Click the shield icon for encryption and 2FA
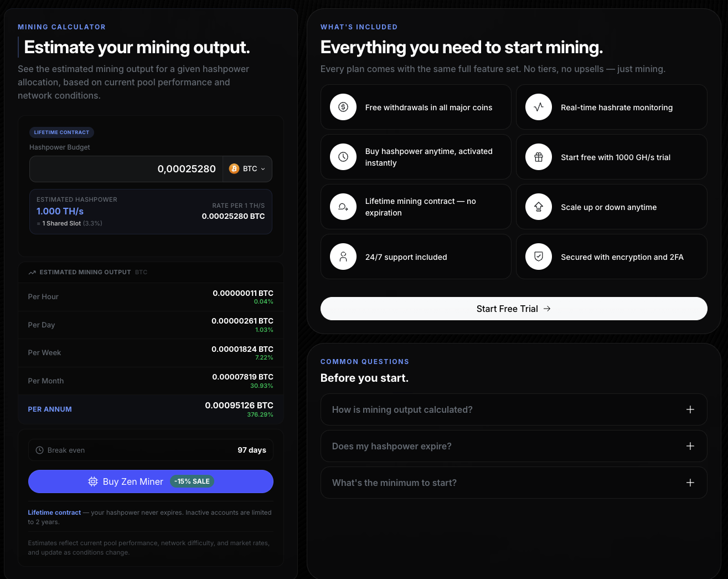The height and width of the screenshot is (579, 728). click(539, 257)
